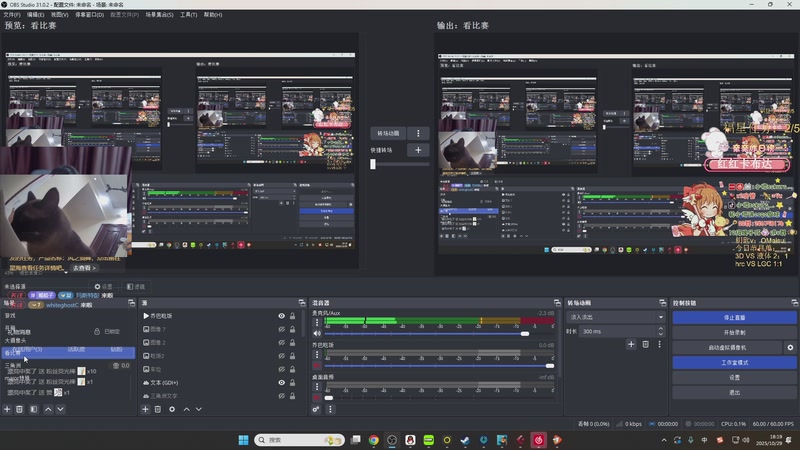Open virtual camera settings gear

790,347
